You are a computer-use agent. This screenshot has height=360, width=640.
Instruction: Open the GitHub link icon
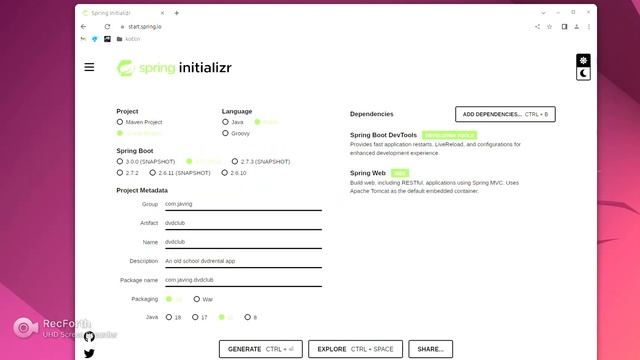[89, 336]
